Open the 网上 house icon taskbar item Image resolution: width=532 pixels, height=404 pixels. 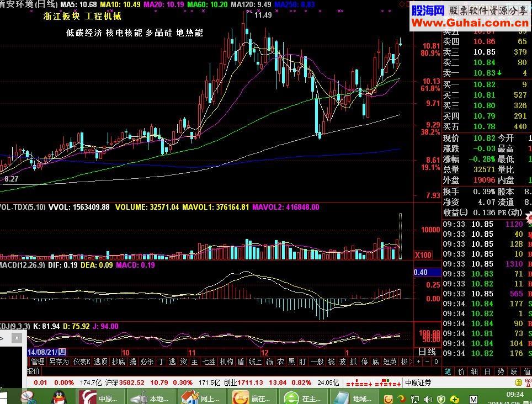tap(202, 397)
